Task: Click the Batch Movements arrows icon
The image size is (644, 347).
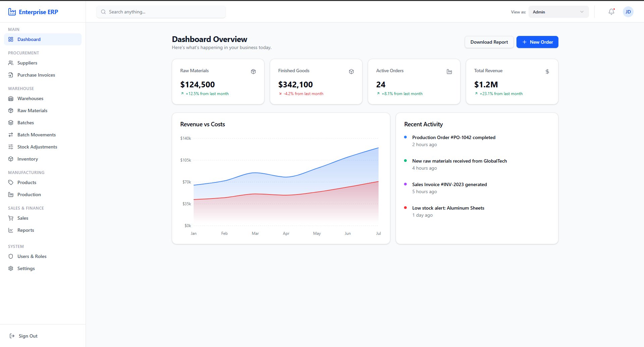Action: [x=11, y=135]
